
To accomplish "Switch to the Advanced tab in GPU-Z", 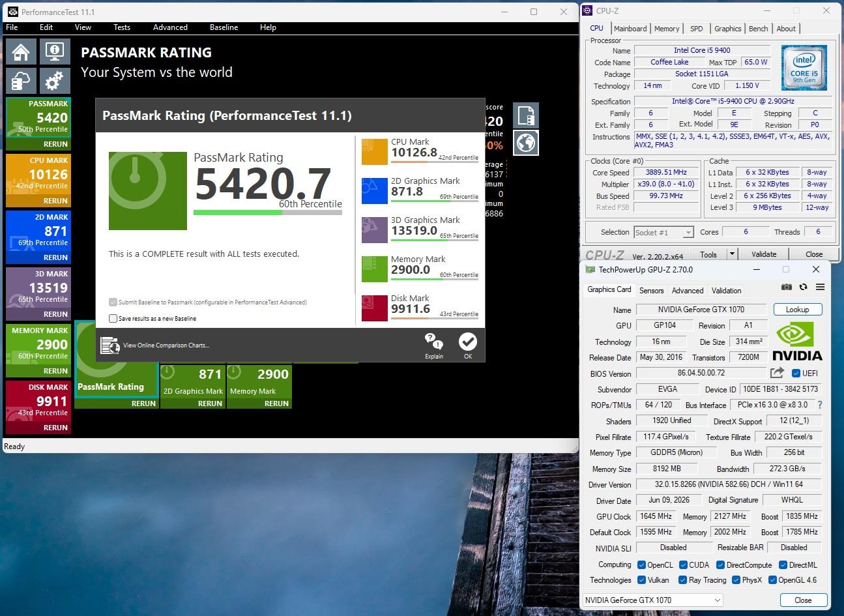I will coord(688,291).
